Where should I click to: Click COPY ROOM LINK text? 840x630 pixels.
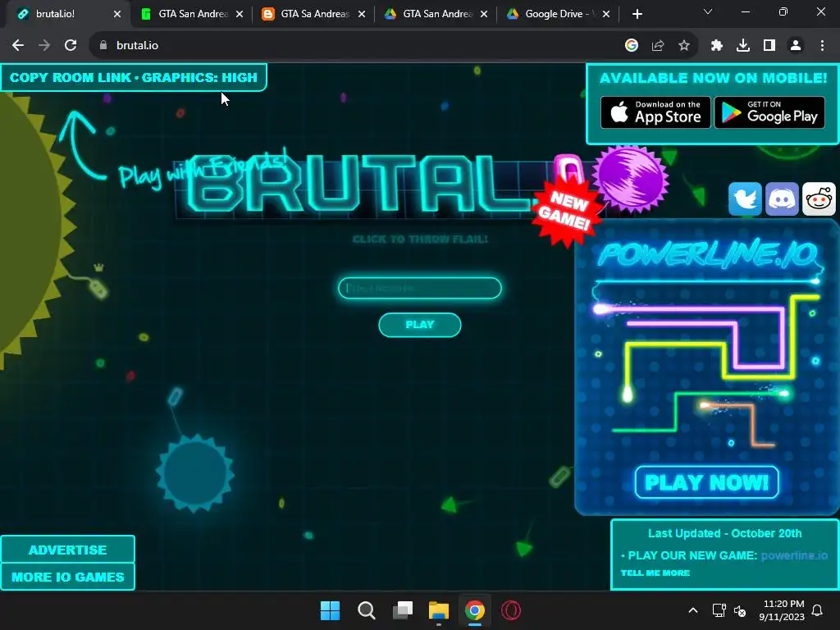71,78
